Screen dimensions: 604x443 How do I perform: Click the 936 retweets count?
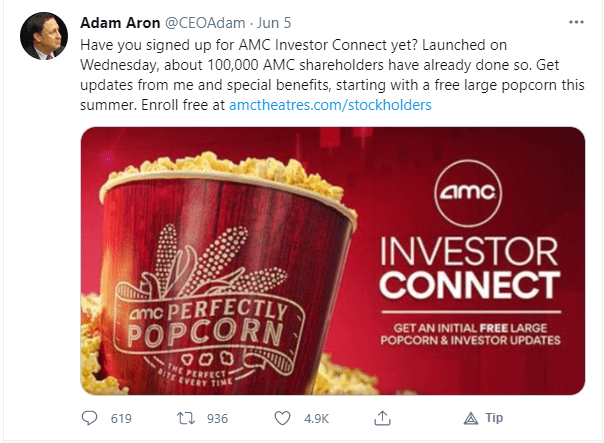click(x=217, y=418)
